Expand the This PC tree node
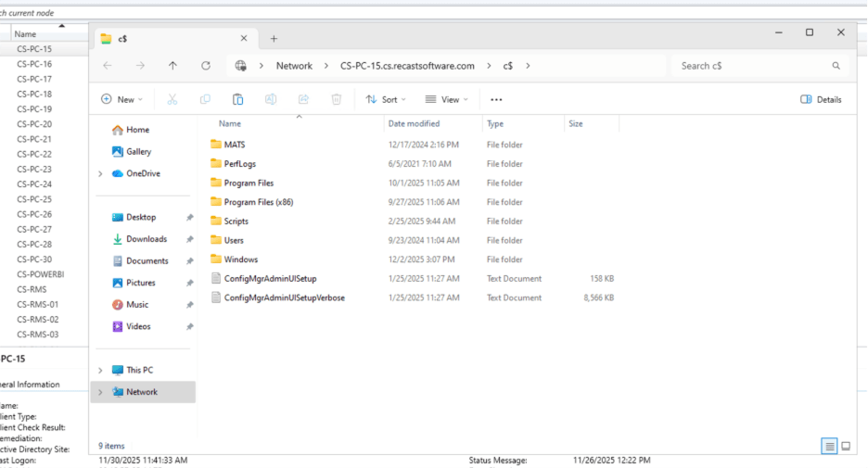 click(x=100, y=370)
